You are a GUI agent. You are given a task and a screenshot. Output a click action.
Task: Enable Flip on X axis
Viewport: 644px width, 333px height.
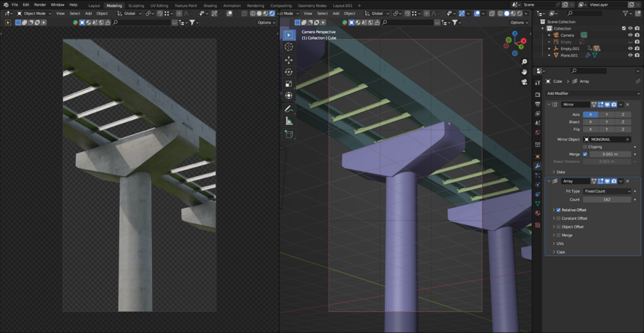591,129
